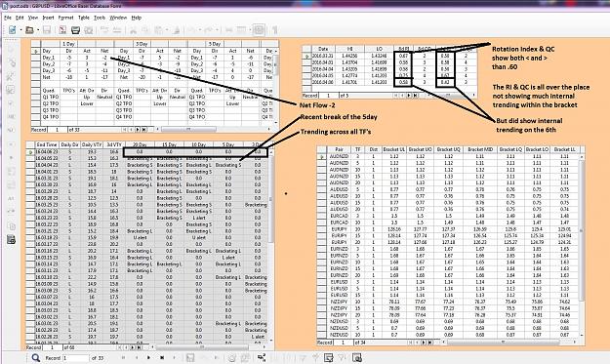
Task: Click the Bracket MID column header
Action: (480, 149)
